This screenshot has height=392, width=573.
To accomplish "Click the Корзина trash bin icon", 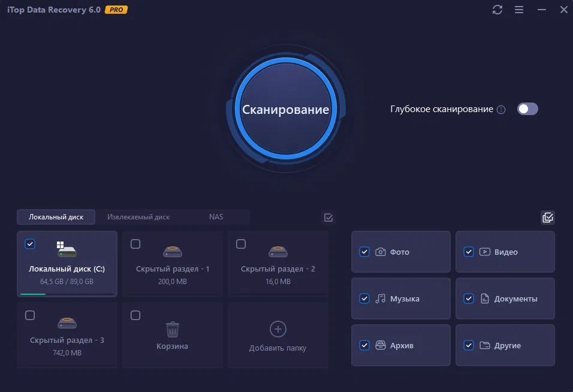I will [x=173, y=329].
